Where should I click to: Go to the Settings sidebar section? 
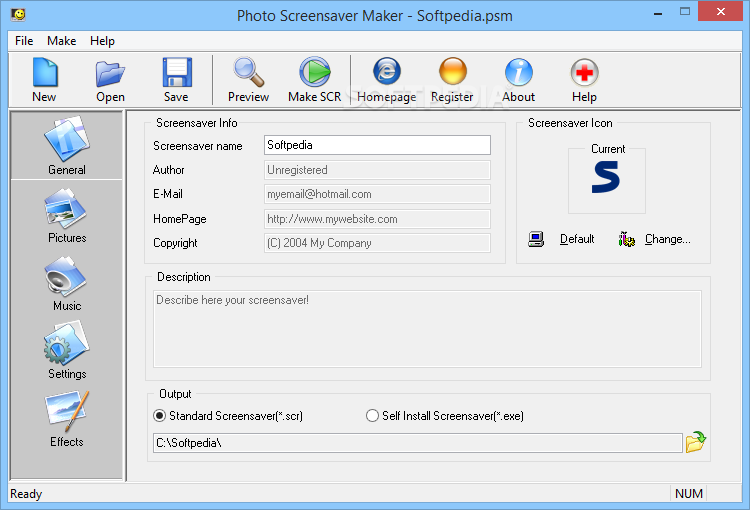click(x=66, y=351)
